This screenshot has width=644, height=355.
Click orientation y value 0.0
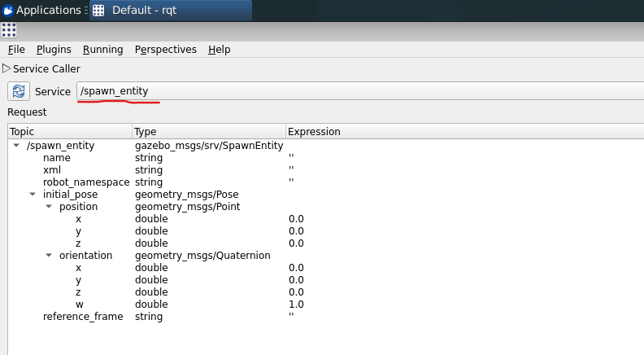pyautogui.click(x=296, y=280)
